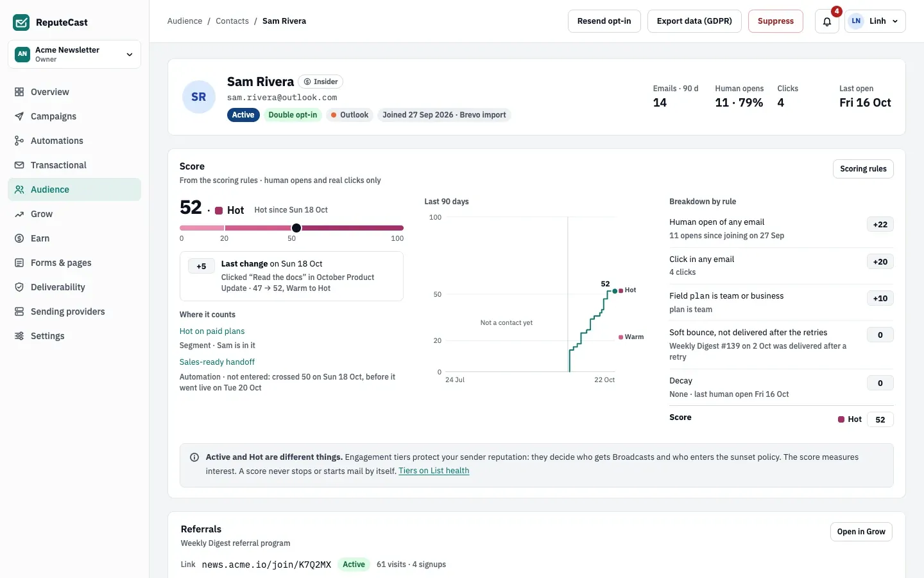Click the Transactional envelope icon
The width and height of the screenshot is (924, 578).
tap(19, 165)
